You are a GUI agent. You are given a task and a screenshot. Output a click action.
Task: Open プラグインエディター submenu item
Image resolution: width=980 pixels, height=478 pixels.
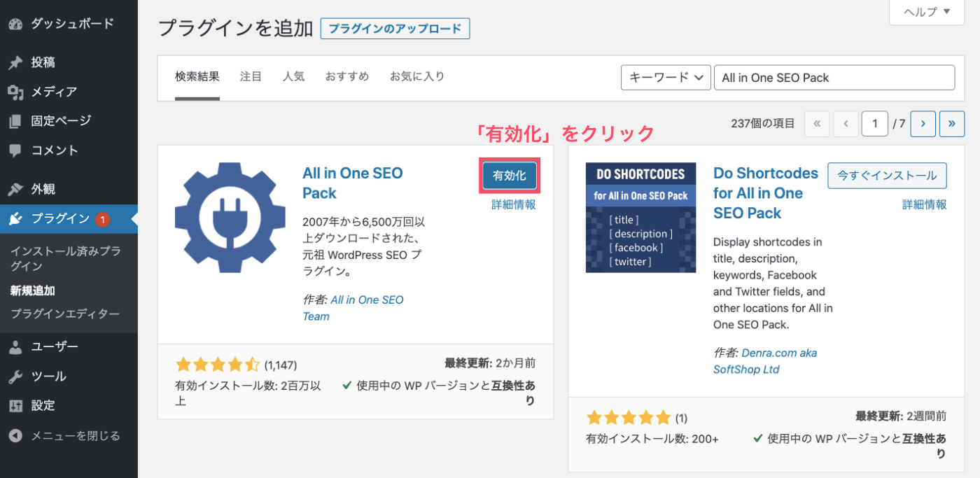pyautogui.click(x=65, y=314)
